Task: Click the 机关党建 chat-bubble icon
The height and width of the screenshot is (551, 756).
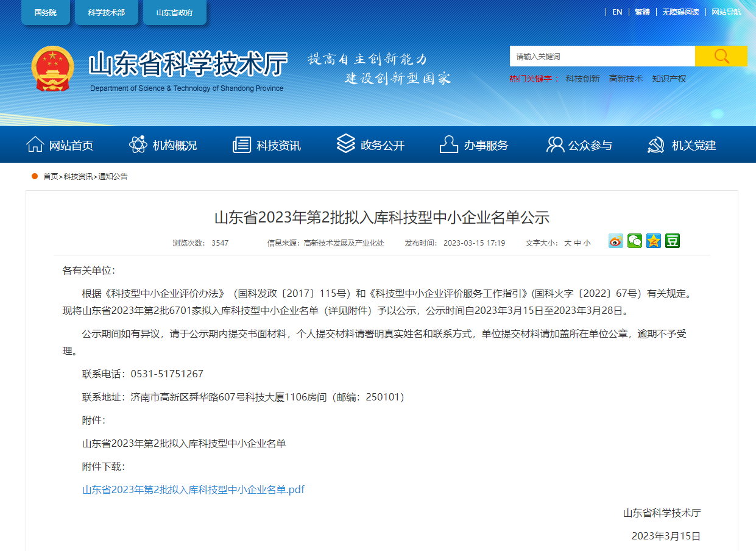Action: coord(655,144)
